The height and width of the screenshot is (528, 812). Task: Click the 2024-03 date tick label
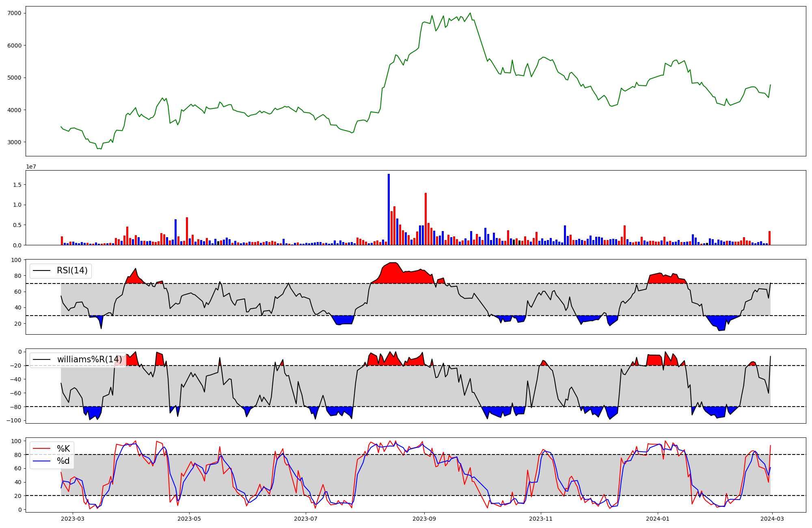(772, 519)
